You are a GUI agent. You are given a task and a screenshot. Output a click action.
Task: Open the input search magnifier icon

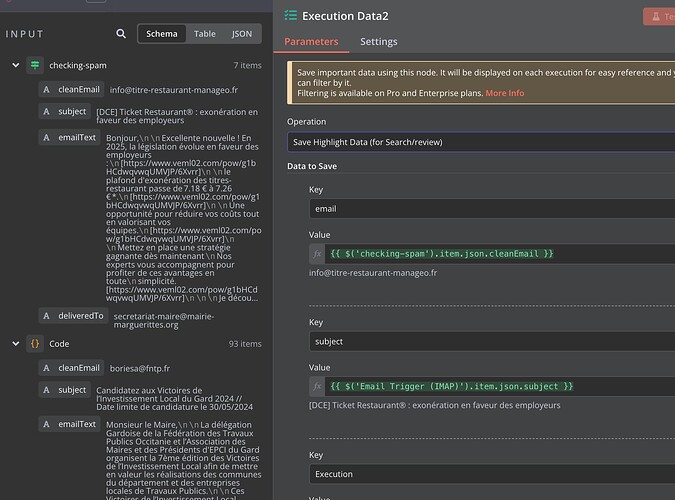coord(121,34)
